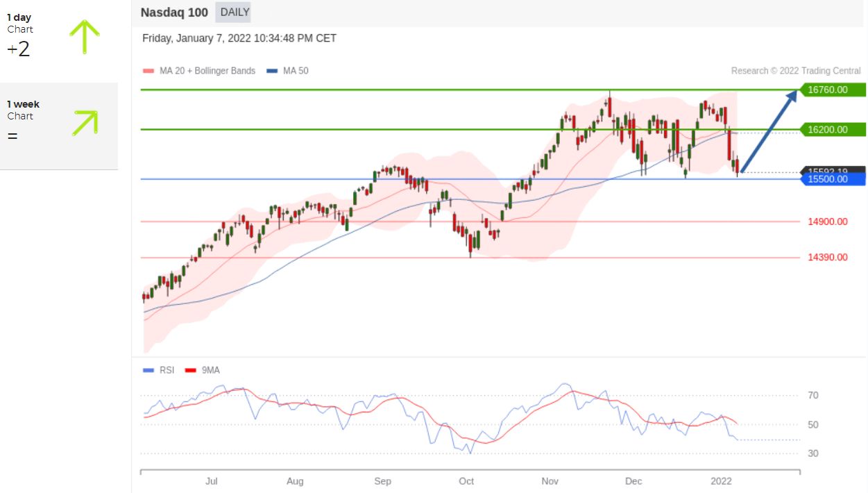Click the red 9MA legend swatch
Viewport: 868px width, 493px height.
coord(191,371)
